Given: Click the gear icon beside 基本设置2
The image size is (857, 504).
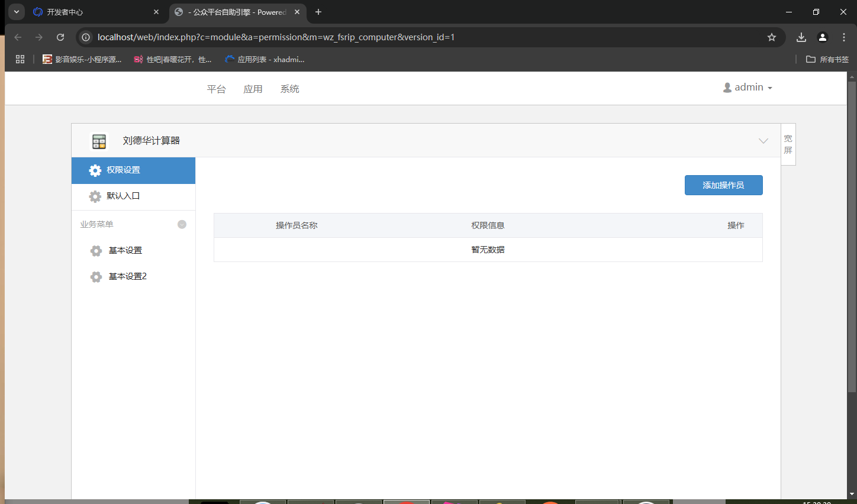Looking at the screenshot, I should pyautogui.click(x=96, y=277).
